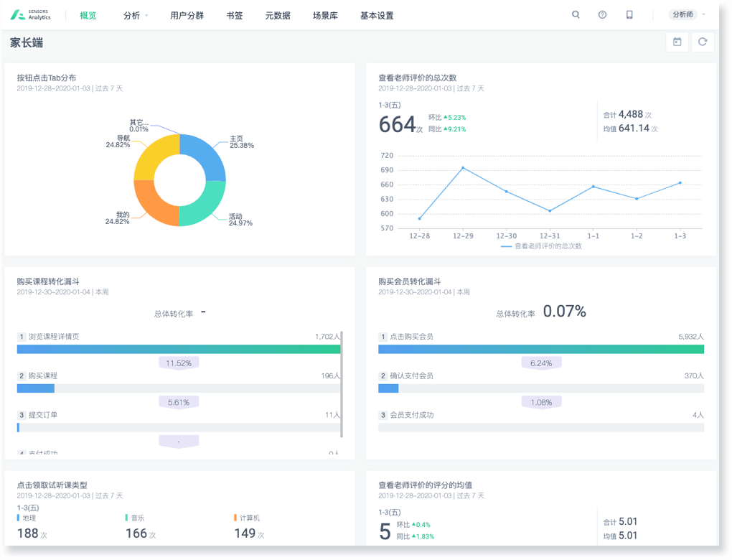The width and height of the screenshot is (732, 560).
Task: Toggle the 查看老师评价的总次数 chart legend
Action: (542, 246)
